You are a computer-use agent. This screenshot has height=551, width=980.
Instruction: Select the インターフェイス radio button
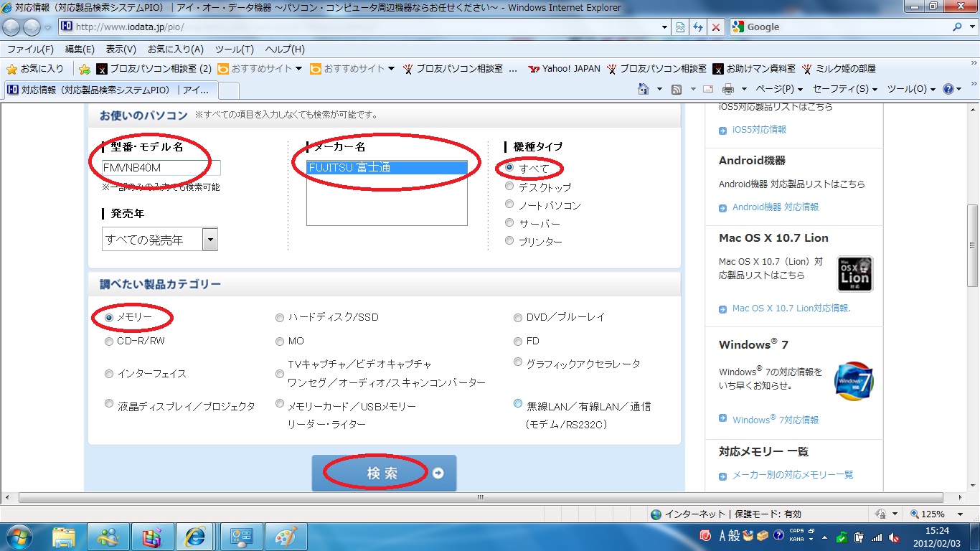pyautogui.click(x=109, y=373)
